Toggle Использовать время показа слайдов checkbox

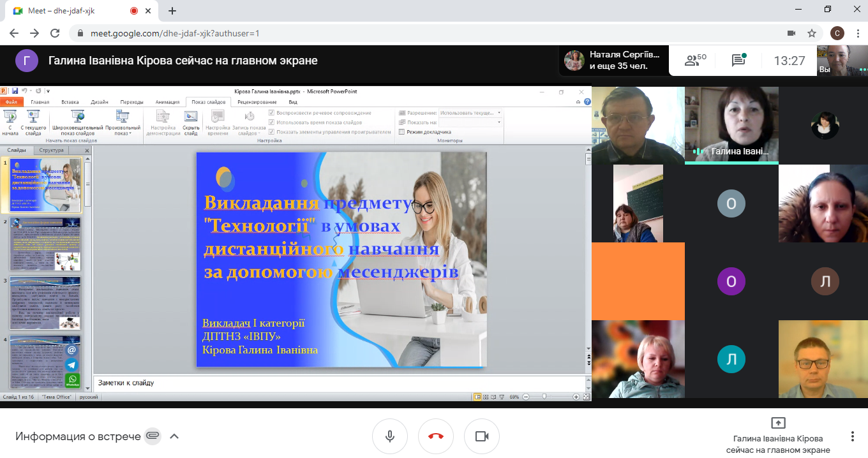point(272,122)
